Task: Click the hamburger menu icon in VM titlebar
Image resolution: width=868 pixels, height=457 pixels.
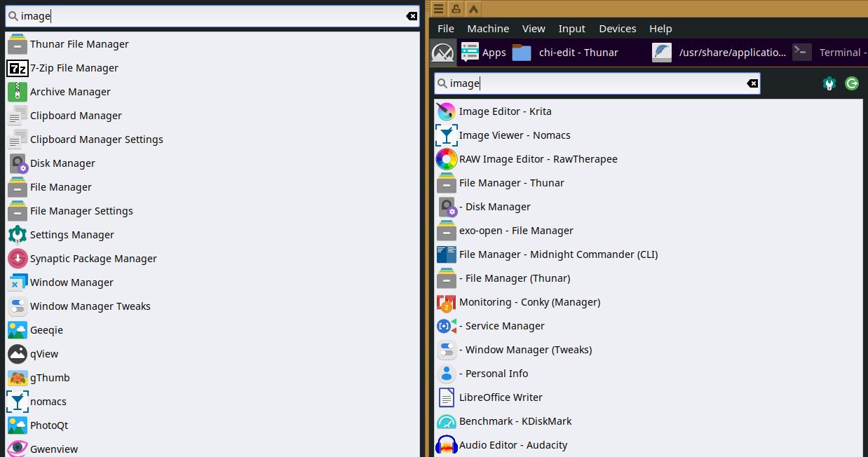Action: tap(438, 8)
